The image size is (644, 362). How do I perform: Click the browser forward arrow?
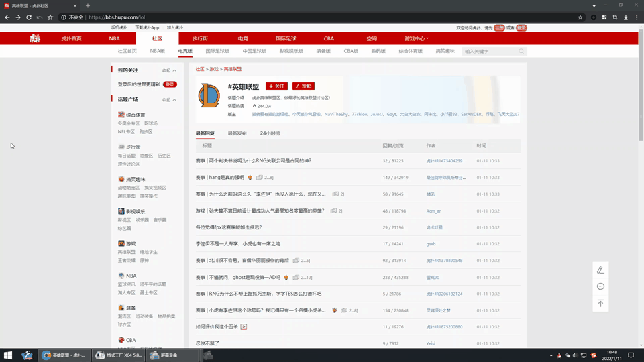[17, 17]
